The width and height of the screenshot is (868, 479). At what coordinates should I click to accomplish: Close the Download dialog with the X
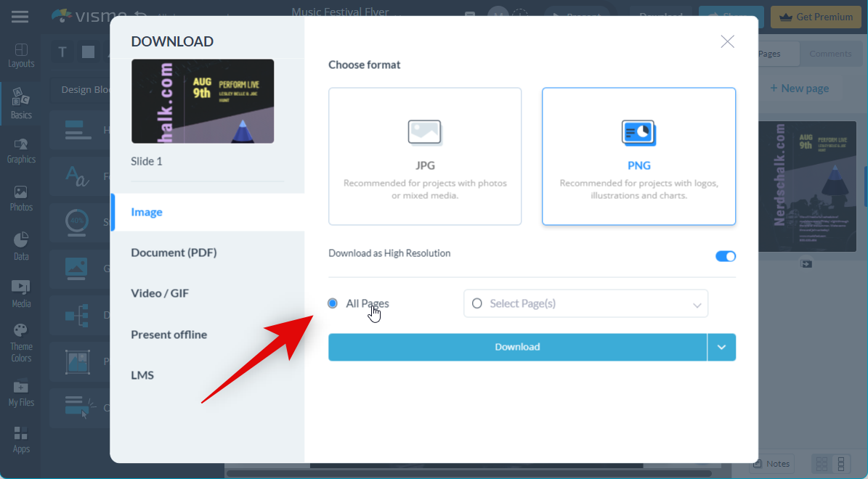point(727,41)
